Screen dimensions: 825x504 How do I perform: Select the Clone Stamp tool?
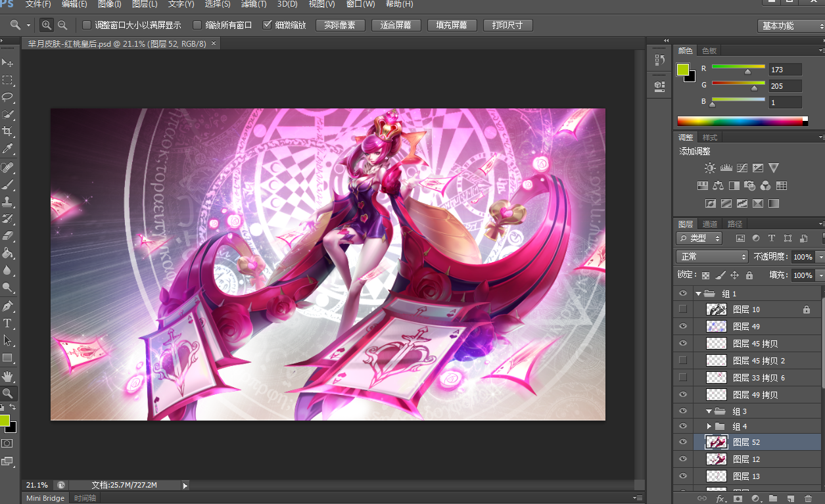(x=7, y=202)
